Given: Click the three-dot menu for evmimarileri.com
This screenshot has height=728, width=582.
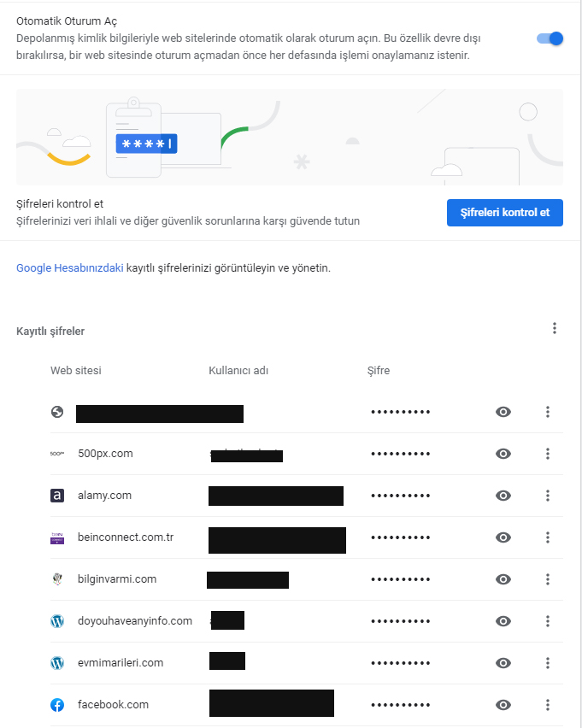Looking at the screenshot, I should coord(548,663).
